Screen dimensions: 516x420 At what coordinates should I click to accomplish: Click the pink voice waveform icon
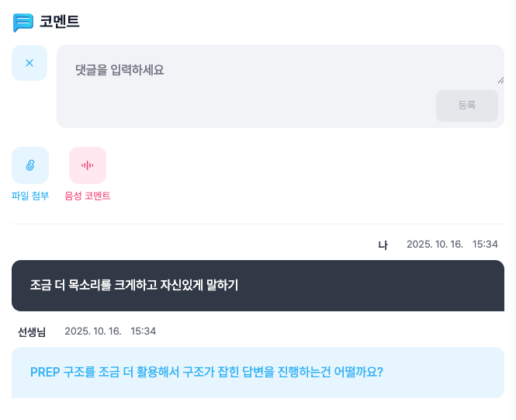click(88, 165)
